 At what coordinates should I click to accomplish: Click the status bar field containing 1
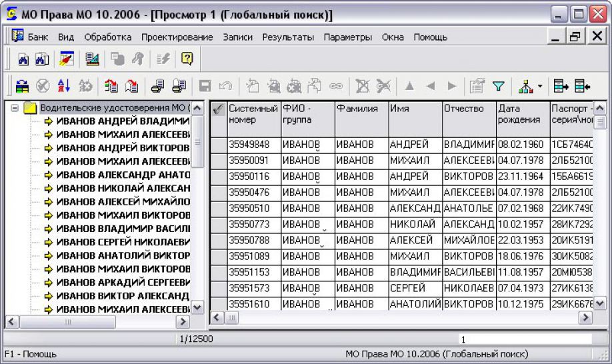525,339
